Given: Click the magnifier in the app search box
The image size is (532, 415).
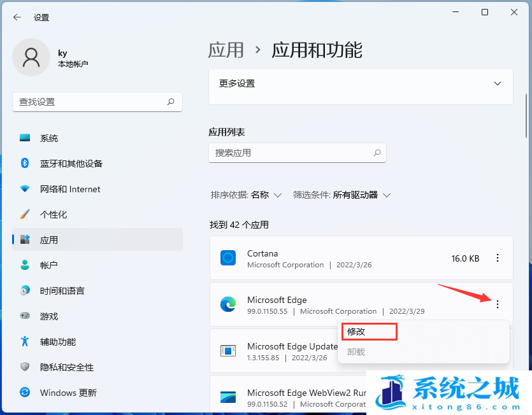Looking at the screenshot, I should click(x=377, y=153).
